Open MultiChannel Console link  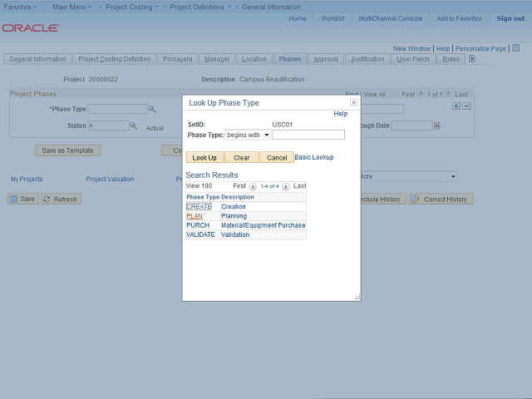390,18
